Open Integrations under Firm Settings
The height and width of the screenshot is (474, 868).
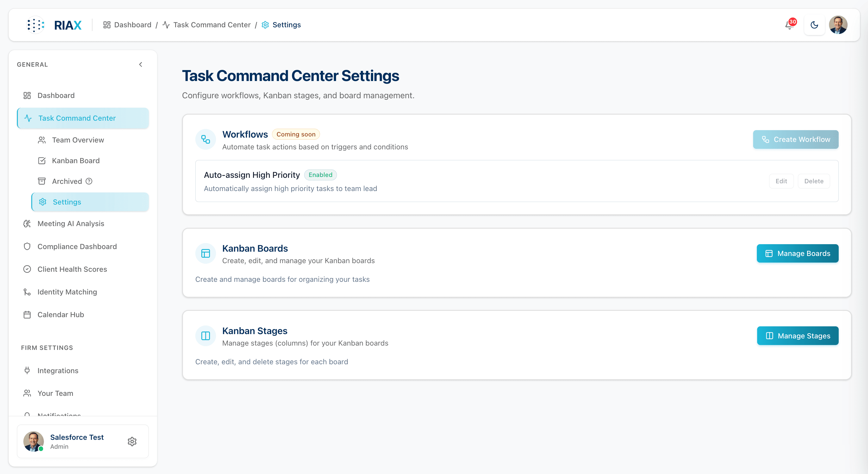point(83,371)
